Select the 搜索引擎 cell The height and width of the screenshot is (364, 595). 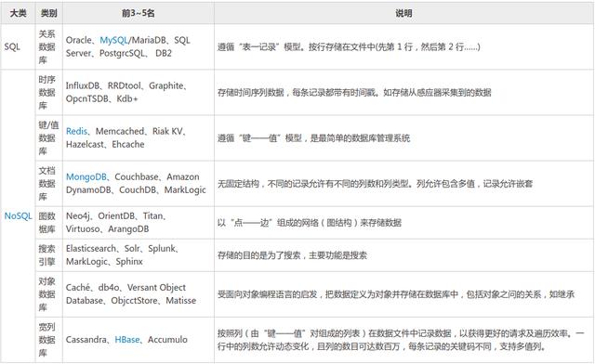tap(49, 255)
